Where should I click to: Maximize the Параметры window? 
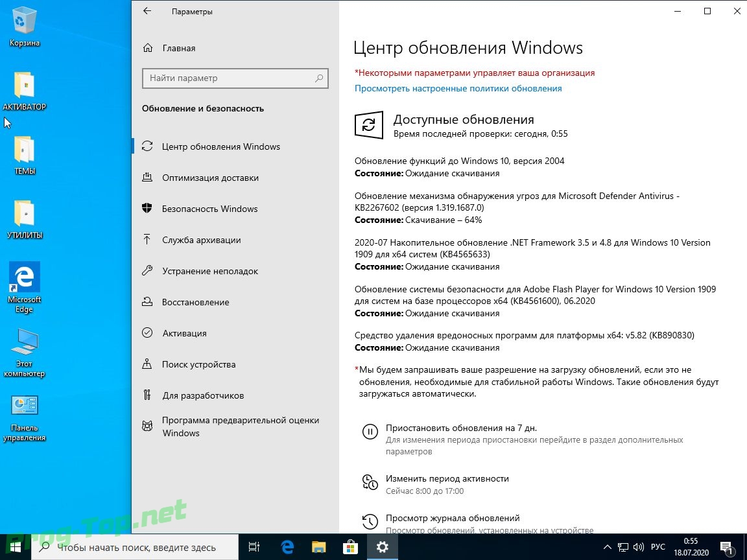pos(707,11)
